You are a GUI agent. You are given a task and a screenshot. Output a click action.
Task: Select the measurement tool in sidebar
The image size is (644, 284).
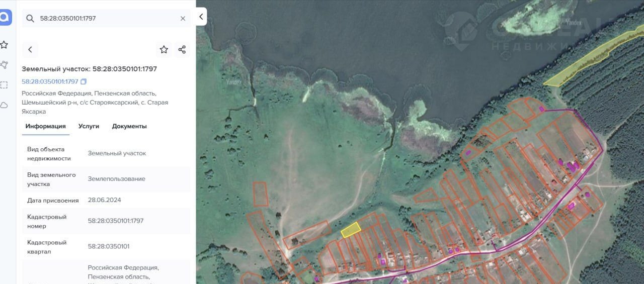tap(4, 64)
